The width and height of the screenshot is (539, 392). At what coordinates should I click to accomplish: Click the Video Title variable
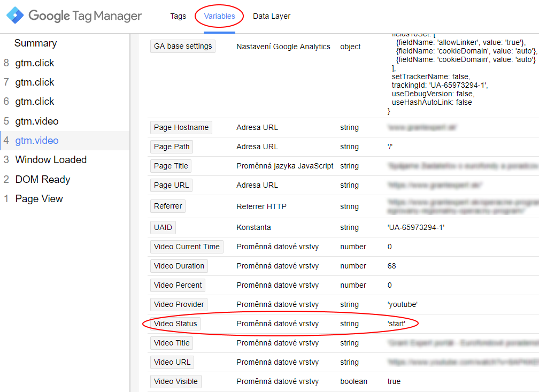click(172, 343)
